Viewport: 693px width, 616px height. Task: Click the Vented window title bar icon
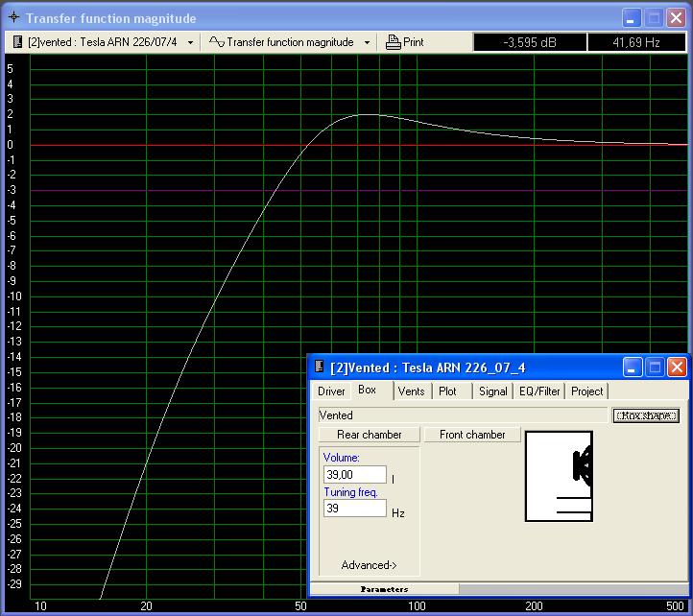click(320, 367)
